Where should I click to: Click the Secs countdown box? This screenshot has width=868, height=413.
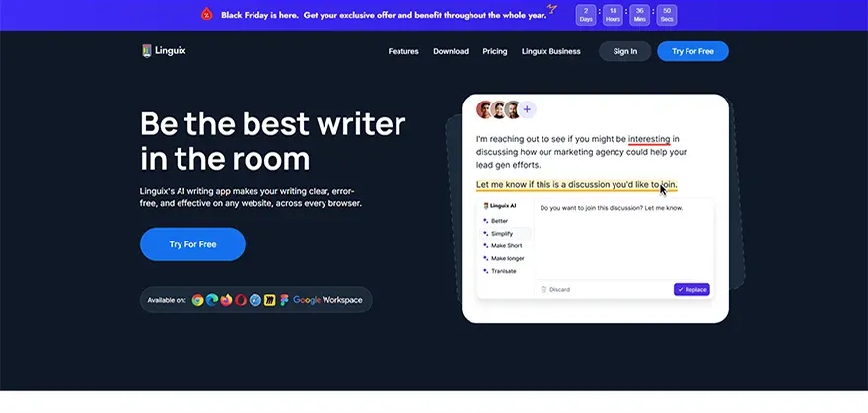pos(667,15)
